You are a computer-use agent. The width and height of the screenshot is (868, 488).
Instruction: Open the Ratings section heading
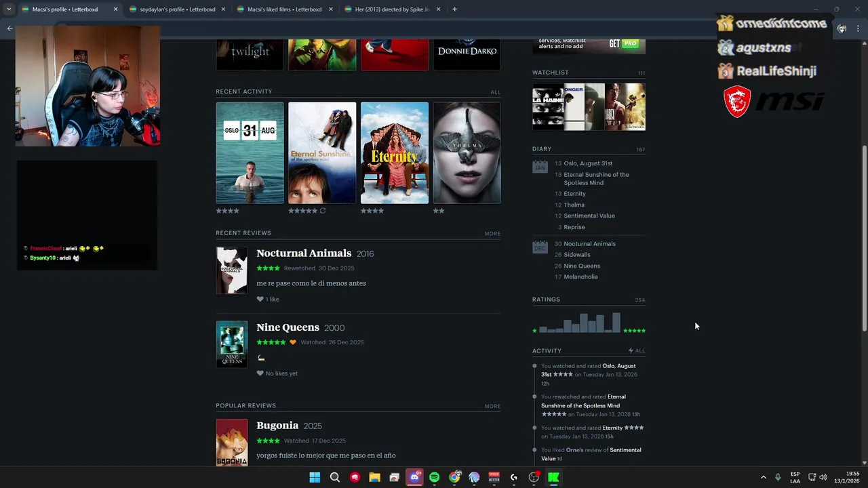(x=546, y=300)
